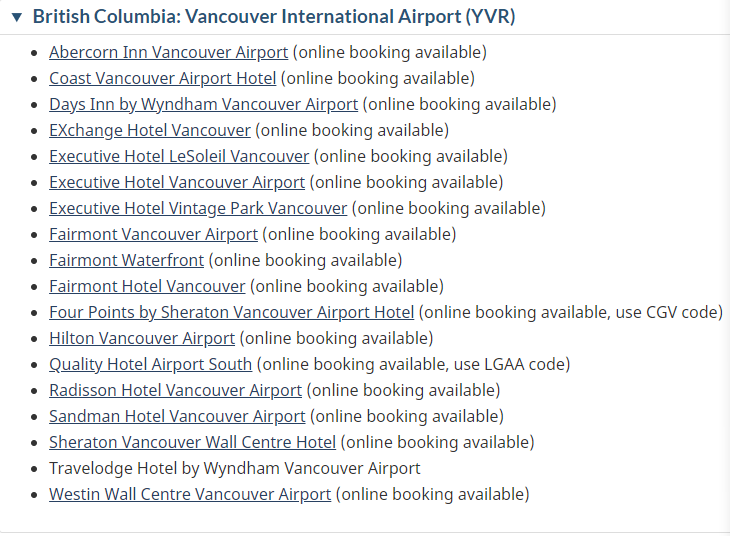Visit Days Inn by Wyndham Vancouver Airport
The width and height of the screenshot is (730, 536).
click(x=203, y=104)
